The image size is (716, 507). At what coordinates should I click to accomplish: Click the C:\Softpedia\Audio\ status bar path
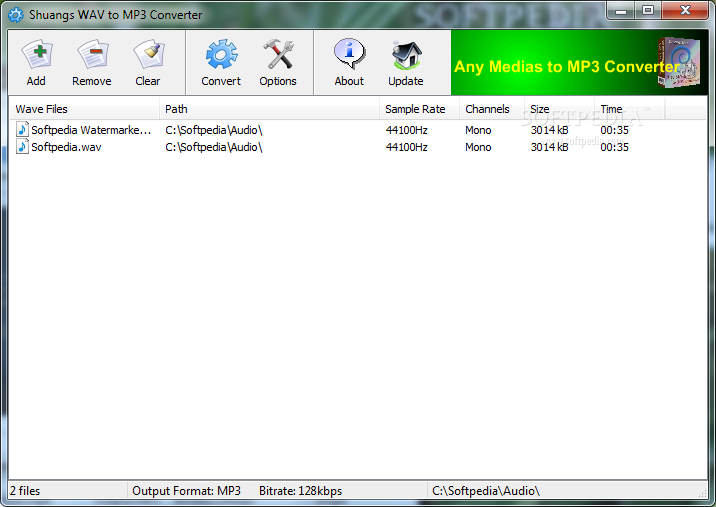(x=486, y=491)
